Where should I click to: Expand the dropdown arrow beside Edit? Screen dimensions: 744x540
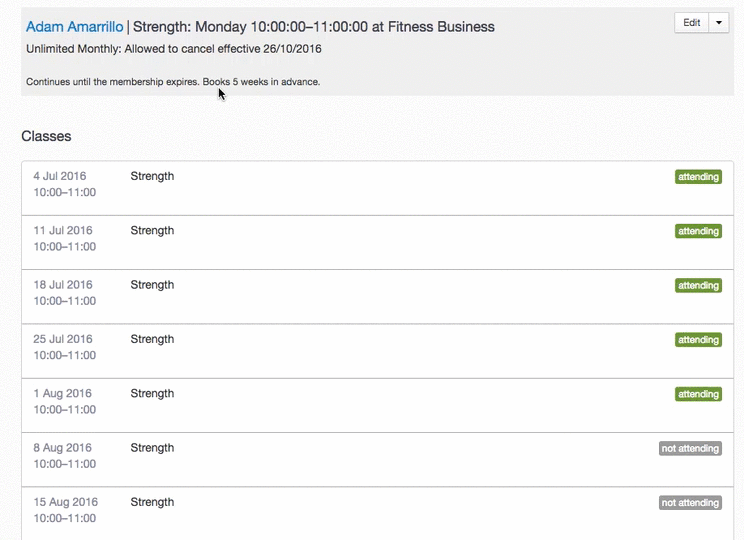[x=719, y=23]
